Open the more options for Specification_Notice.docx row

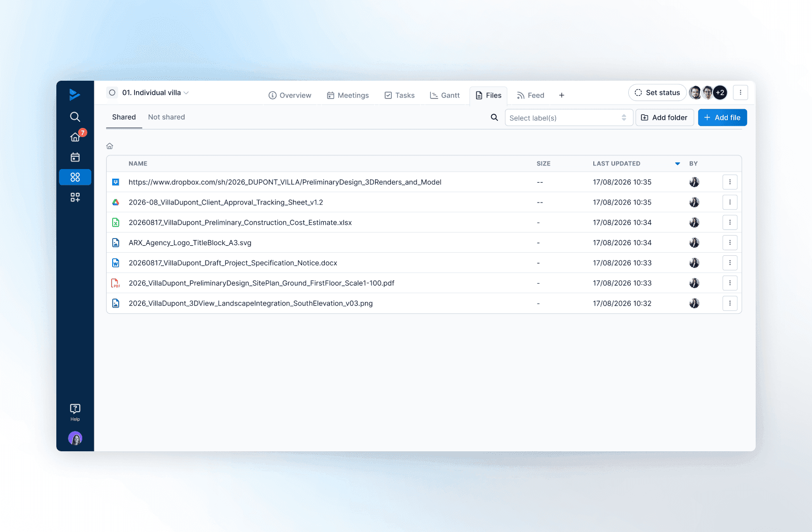tap(730, 263)
